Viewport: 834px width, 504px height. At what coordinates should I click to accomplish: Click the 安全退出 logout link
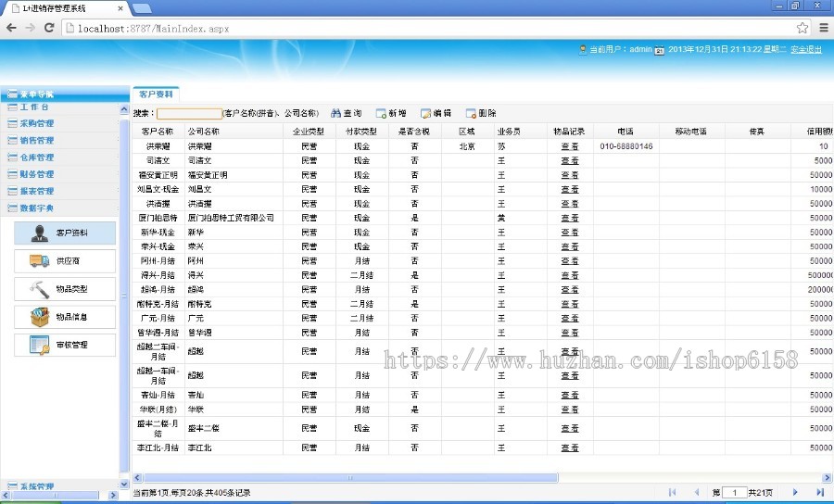pyautogui.click(x=806, y=49)
